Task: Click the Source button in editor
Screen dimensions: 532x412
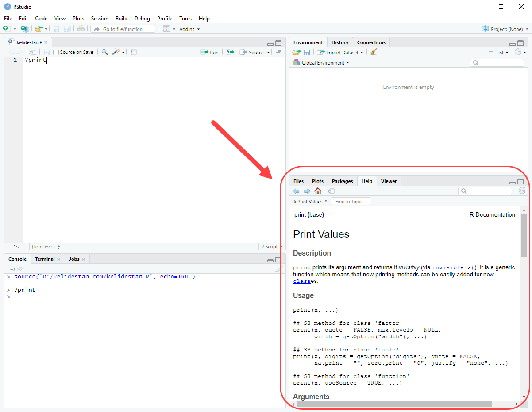Action: pos(252,52)
